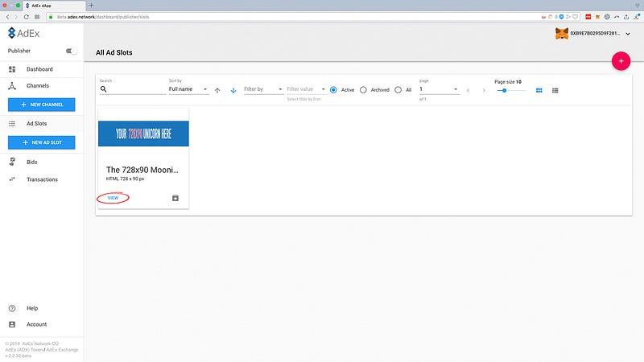Select the Archived radio button
The width and height of the screenshot is (644, 362).
[x=363, y=90]
